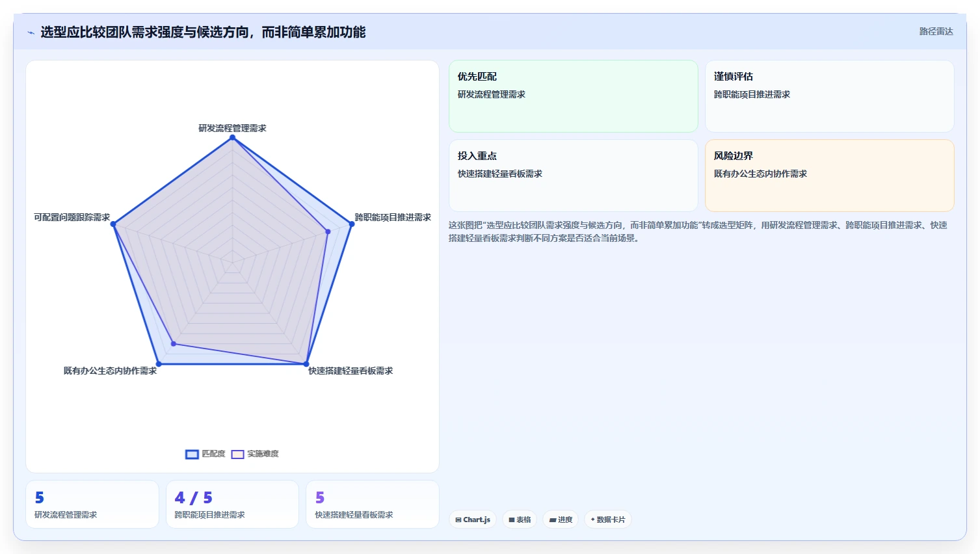Click the outer radar point at 跨职能项目推进需求
980x554 pixels.
point(352,224)
